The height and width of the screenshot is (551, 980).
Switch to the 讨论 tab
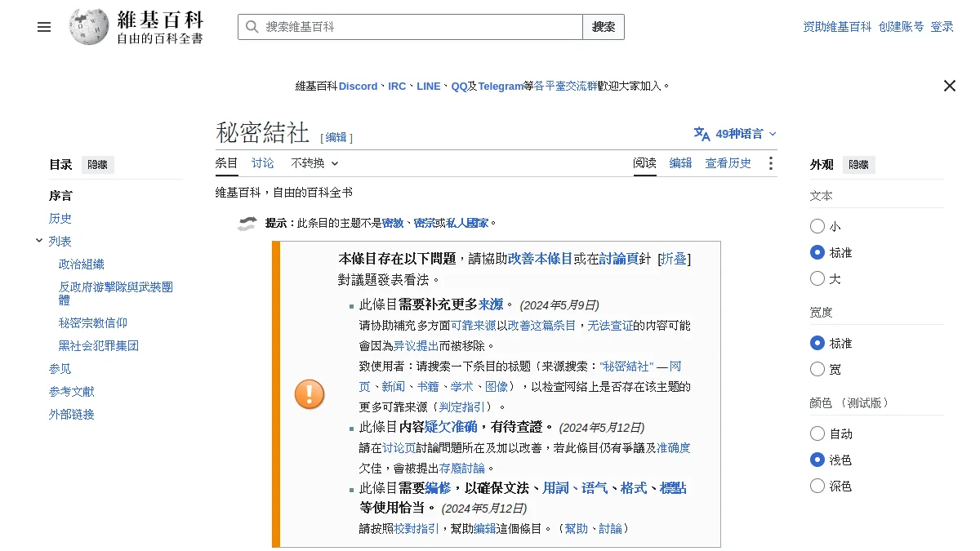pyautogui.click(x=263, y=163)
